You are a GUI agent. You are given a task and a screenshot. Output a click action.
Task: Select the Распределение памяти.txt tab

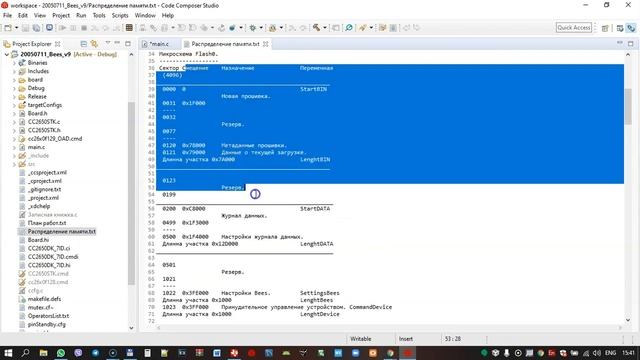pos(225,44)
